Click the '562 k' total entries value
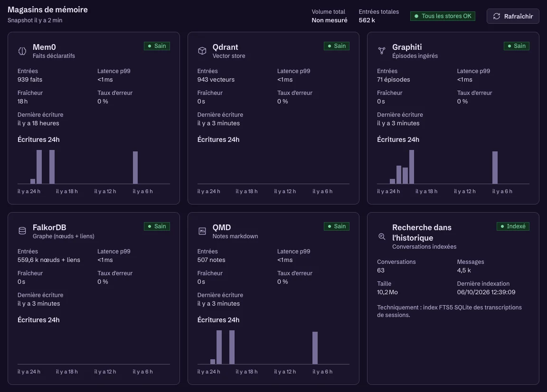 367,20
